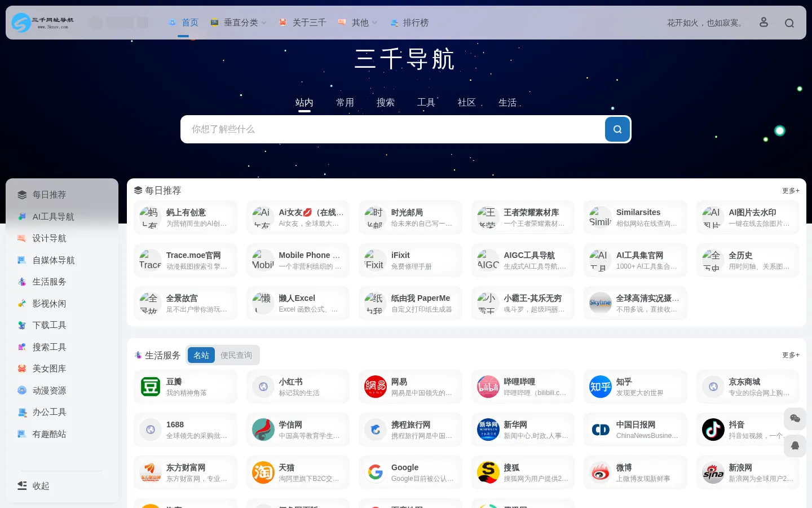Focus the 你想了解些什么 search field
This screenshot has height=508, width=812.
[x=392, y=129]
